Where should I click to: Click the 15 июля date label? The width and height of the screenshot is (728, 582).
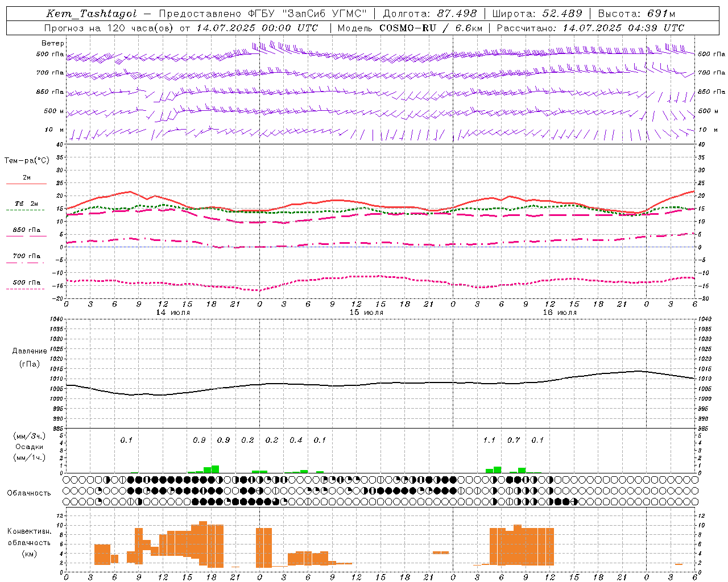point(366,313)
